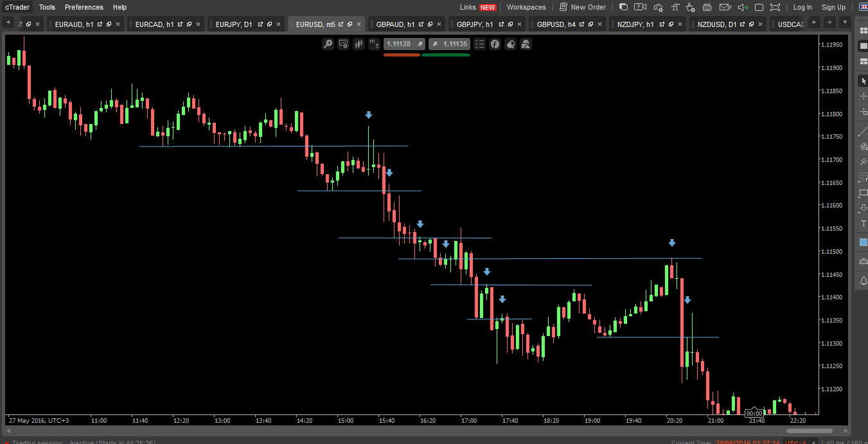The height and width of the screenshot is (444, 868).
Task: Add a new chart with plus button
Action: point(829,22)
